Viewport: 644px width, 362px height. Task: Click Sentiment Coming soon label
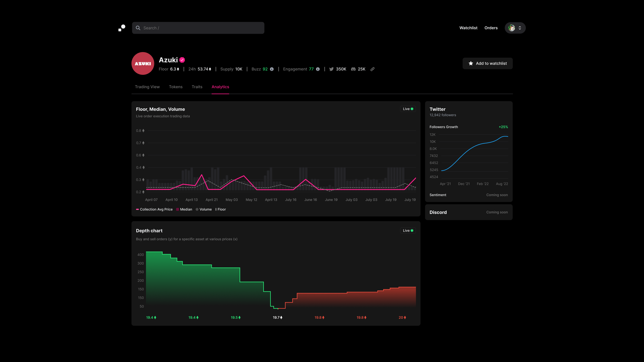pos(497,195)
